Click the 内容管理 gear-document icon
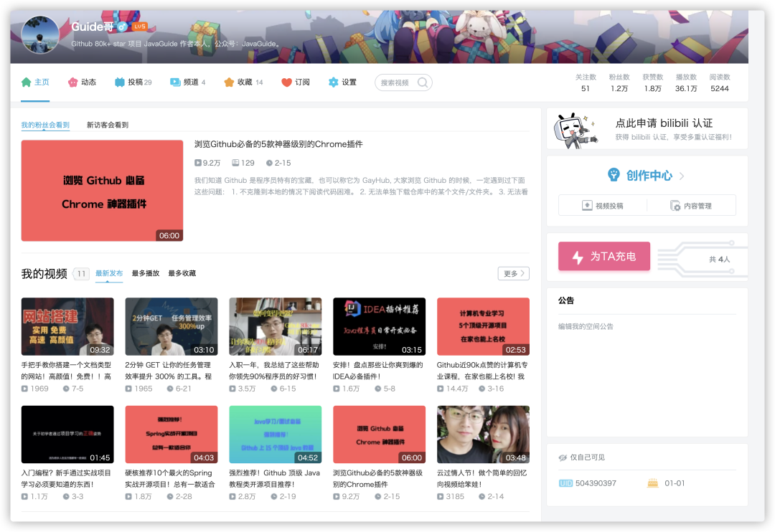The width and height of the screenshot is (775, 532). click(675, 206)
